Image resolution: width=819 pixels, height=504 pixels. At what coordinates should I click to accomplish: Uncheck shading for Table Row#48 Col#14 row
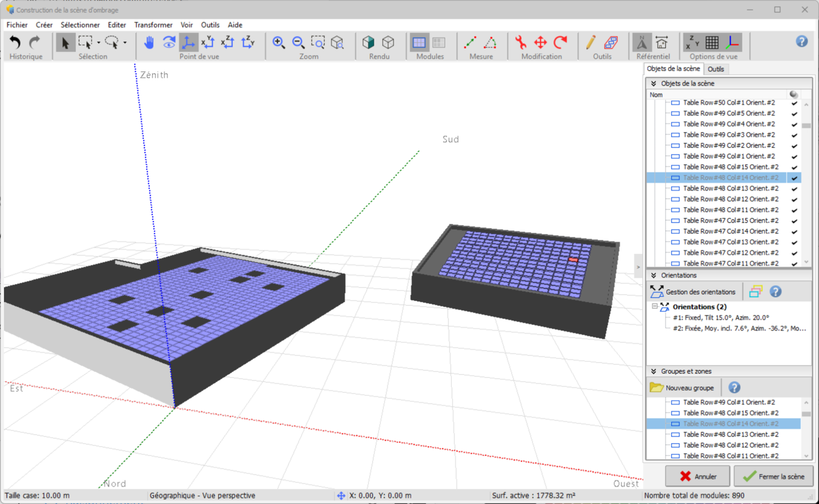[794, 178]
